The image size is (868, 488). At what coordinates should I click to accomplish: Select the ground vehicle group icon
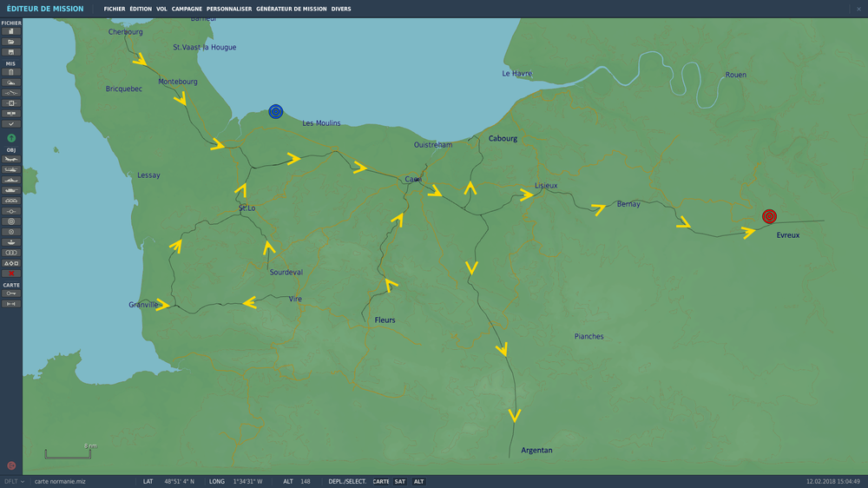pyautogui.click(x=10, y=190)
